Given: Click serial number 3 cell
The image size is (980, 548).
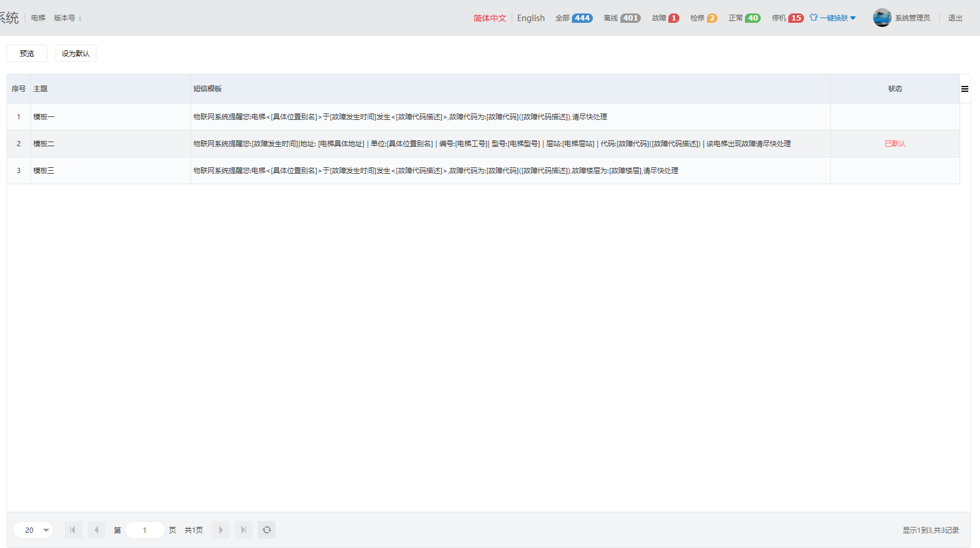Looking at the screenshot, I should (x=19, y=171).
